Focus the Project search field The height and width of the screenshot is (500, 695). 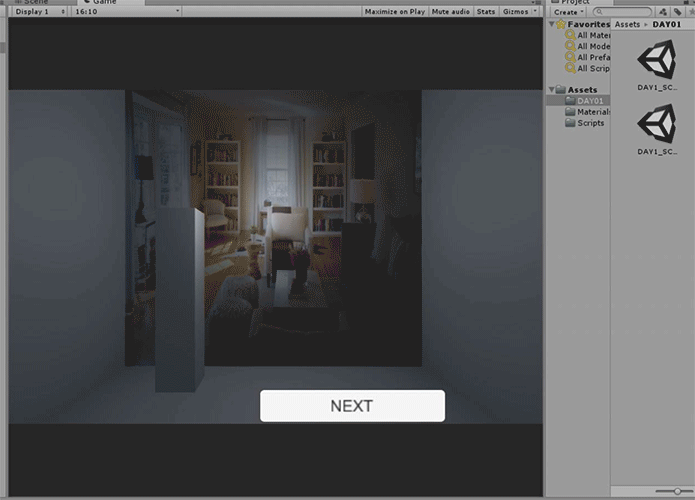pyautogui.click(x=623, y=12)
